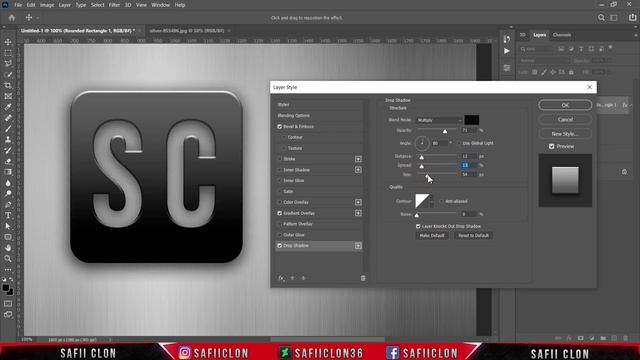This screenshot has height=360, width=640.
Task: Click the Cancel button
Action: pyautogui.click(x=565, y=119)
